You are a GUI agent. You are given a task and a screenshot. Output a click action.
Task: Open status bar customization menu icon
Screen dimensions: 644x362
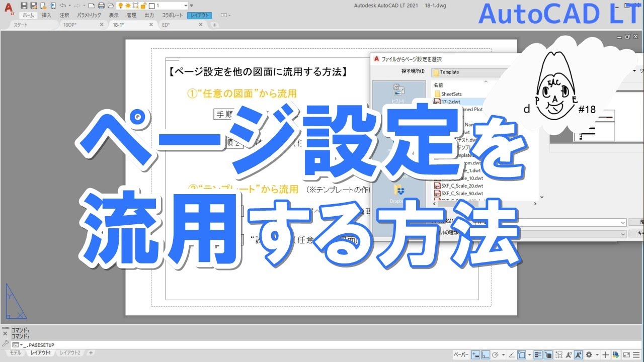click(x=636, y=354)
